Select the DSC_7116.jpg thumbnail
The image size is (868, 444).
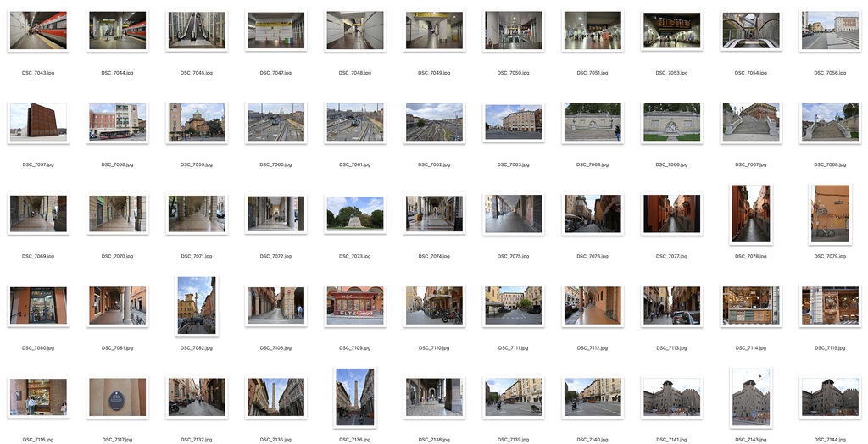pyautogui.click(x=38, y=397)
